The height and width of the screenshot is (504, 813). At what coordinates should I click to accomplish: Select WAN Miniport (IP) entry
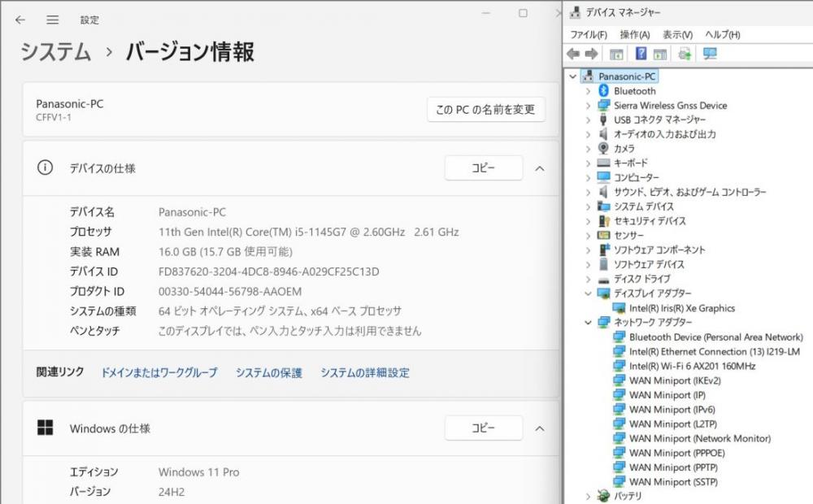point(667,395)
